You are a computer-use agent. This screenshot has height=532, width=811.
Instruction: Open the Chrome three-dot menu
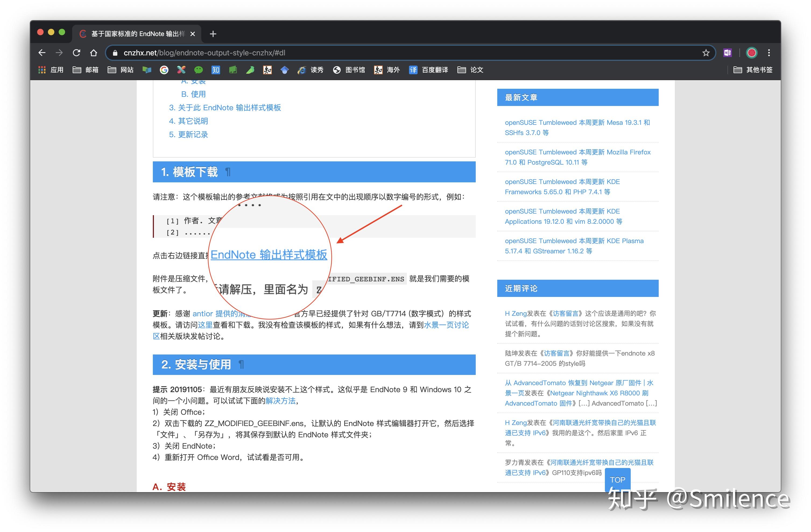(769, 53)
